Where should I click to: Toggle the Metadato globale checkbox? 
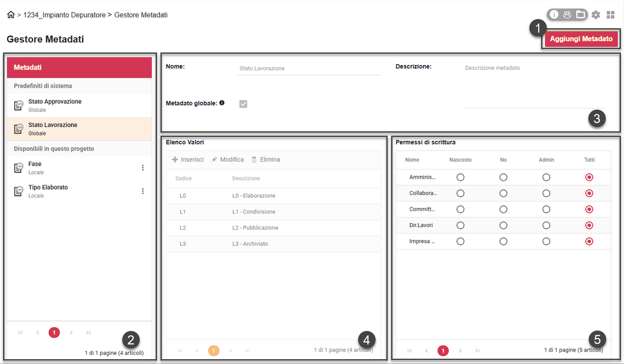click(243, 103)
